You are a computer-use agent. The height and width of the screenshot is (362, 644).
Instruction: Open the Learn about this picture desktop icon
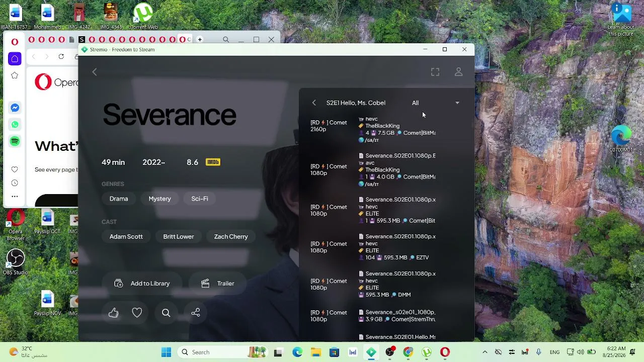pos(621,20)
